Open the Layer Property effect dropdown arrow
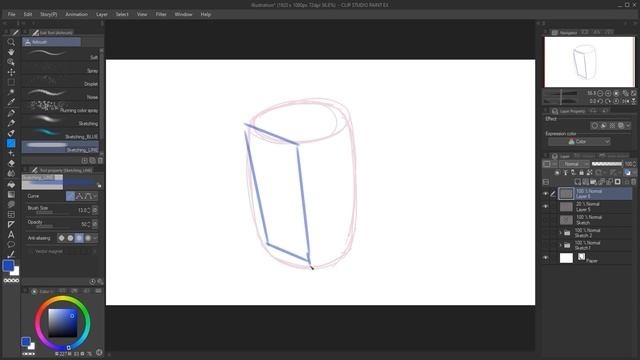Viewport: 640px width, 360px height. 628,126
